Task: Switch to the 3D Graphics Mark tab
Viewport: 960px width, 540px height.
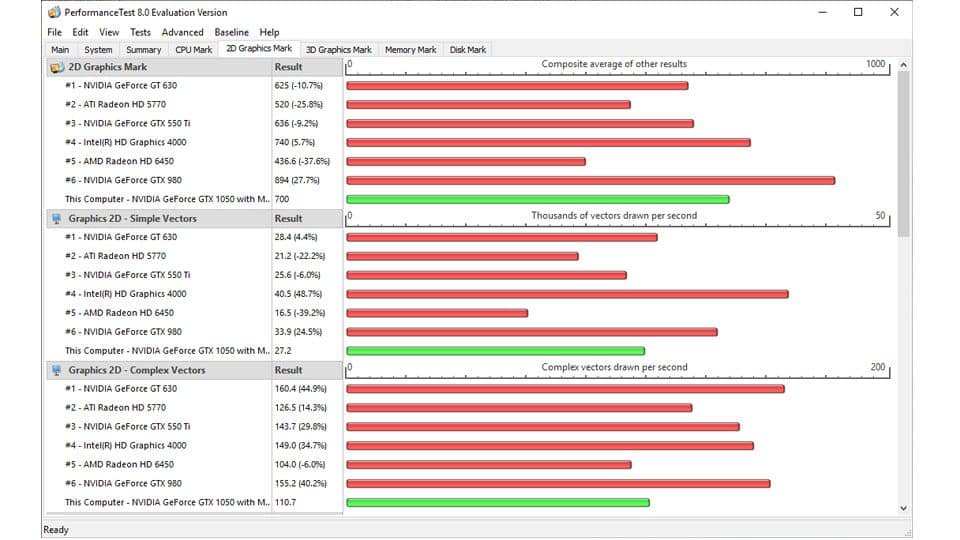Action: [339, 50]
